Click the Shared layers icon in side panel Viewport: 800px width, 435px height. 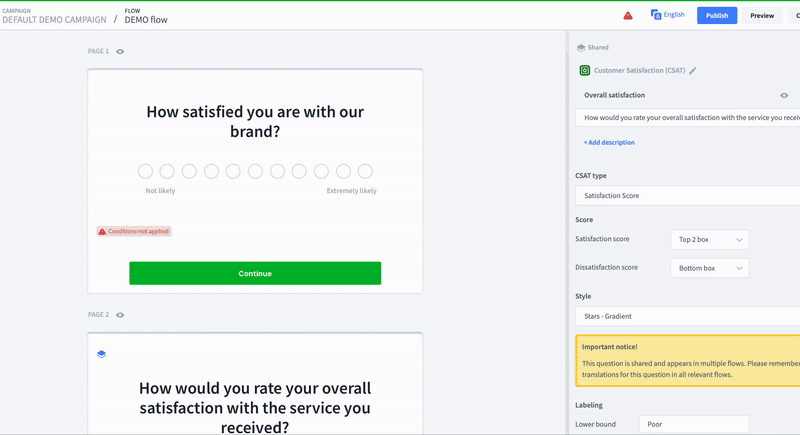click(581, 47)
